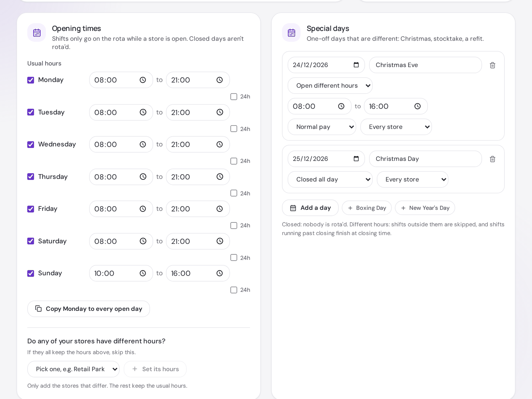Uncheck the Friday open-day checkbox
This screenshot has height=399, width=532.
tap(31, 209)
